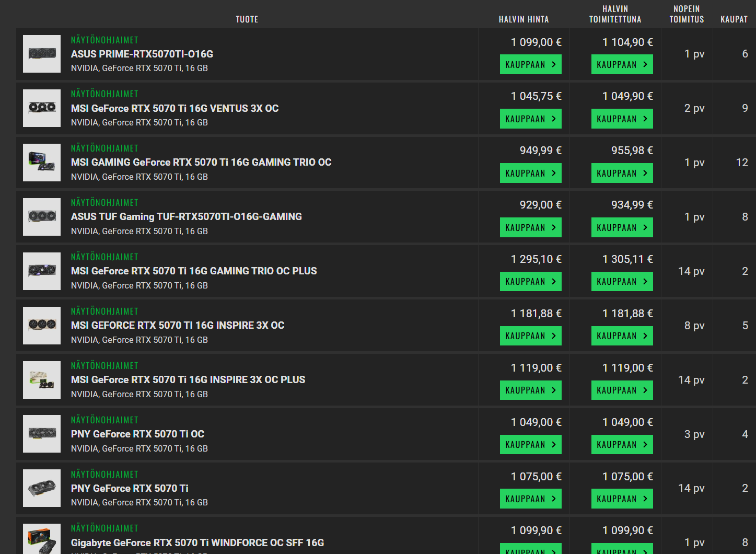The image size is (756, 554).
Task: Click the '8 pv' delivery time
Action: (694, 326)
